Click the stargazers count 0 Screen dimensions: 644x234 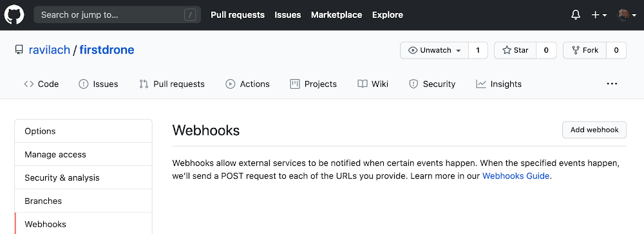point(546,50)
